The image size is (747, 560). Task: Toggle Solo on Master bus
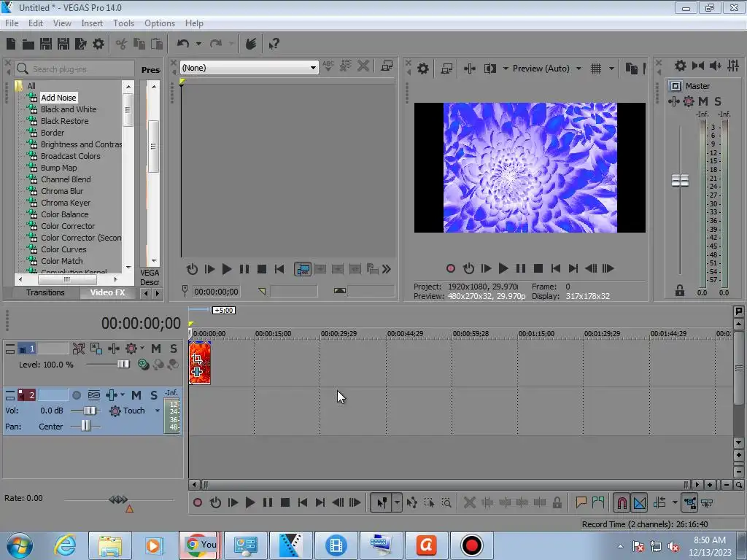coord(718,101)
